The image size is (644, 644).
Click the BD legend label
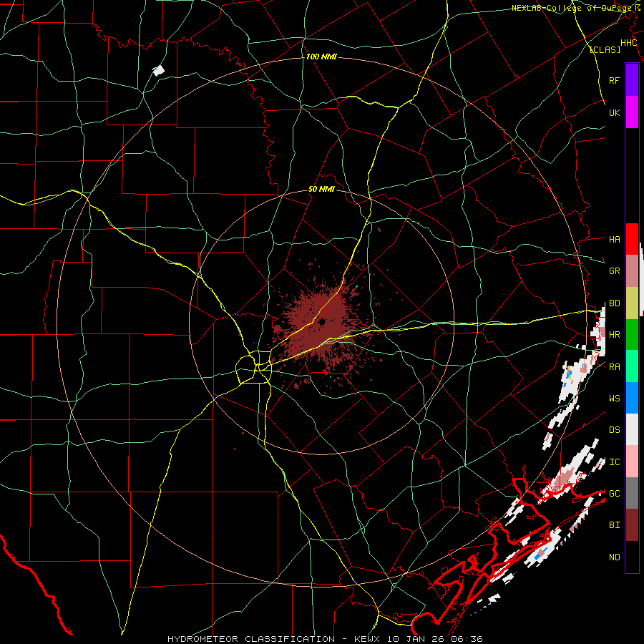click(615, 303)
